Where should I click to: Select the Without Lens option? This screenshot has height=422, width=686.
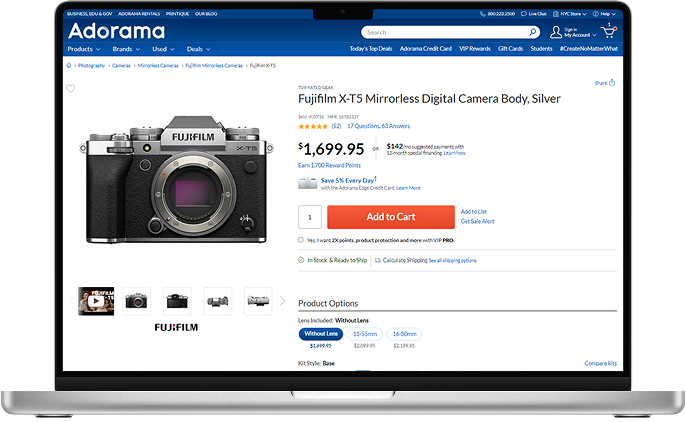(x=321, y=334)
